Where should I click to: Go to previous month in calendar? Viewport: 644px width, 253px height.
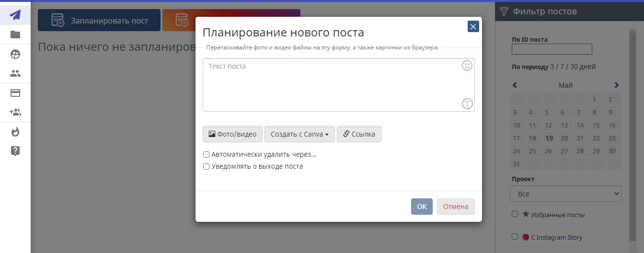pyautogui.click(x=515, y=85)
